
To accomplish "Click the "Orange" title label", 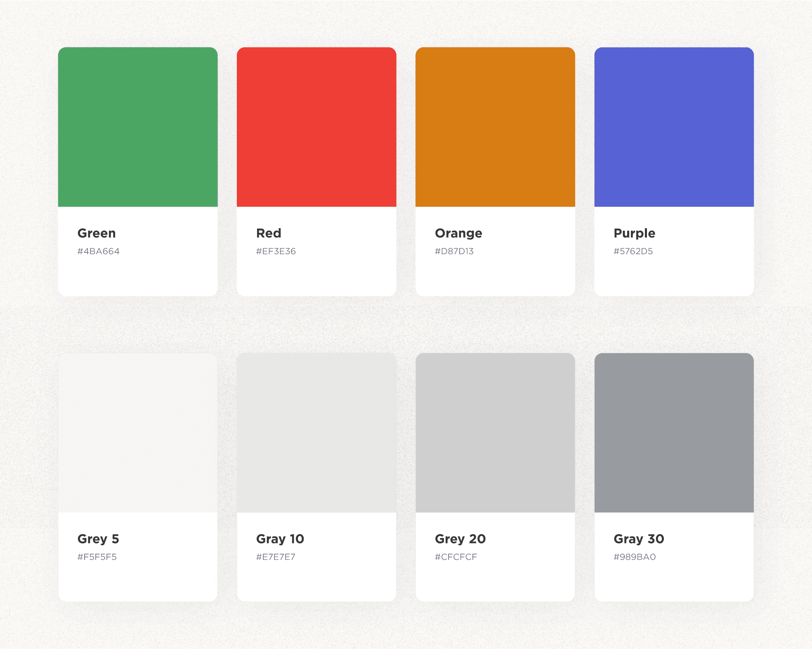I will coord(458,233).
